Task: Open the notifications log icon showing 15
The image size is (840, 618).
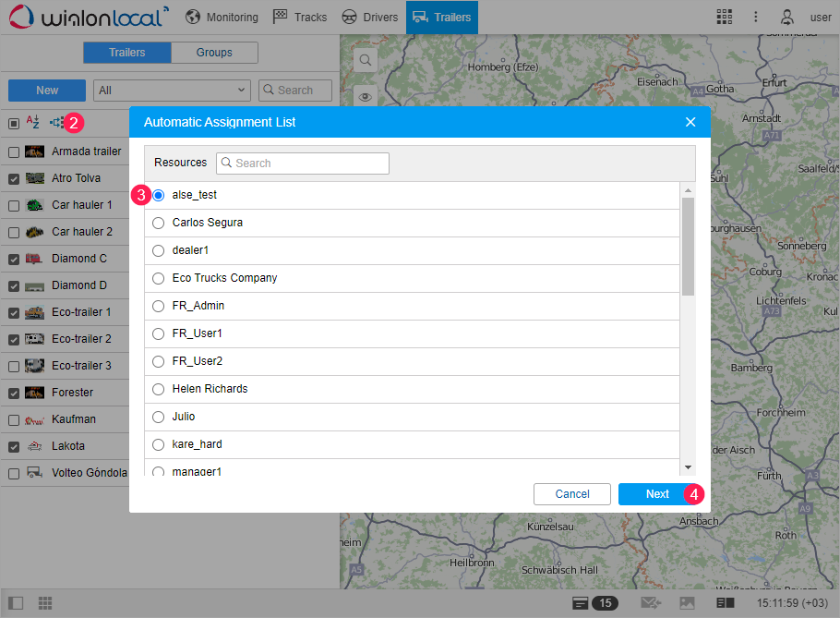Action: pos(595,603)
